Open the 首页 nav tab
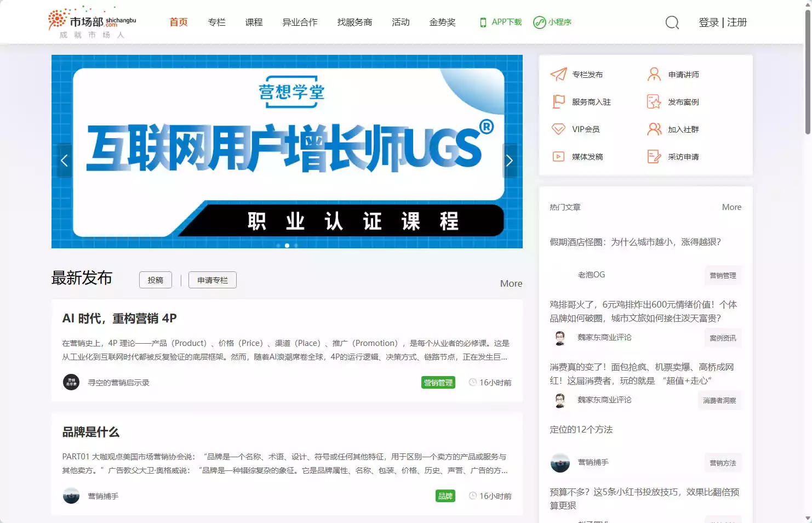The height and width of the screenshot is (523, 812). tap(179, 22)
